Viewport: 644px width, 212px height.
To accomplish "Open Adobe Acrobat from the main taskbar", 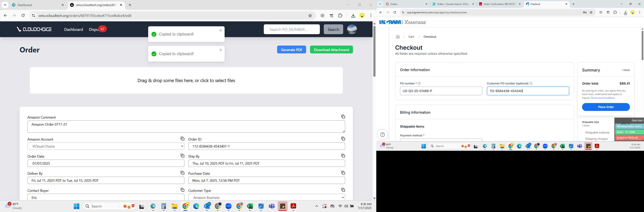I will tap(293, 206).
